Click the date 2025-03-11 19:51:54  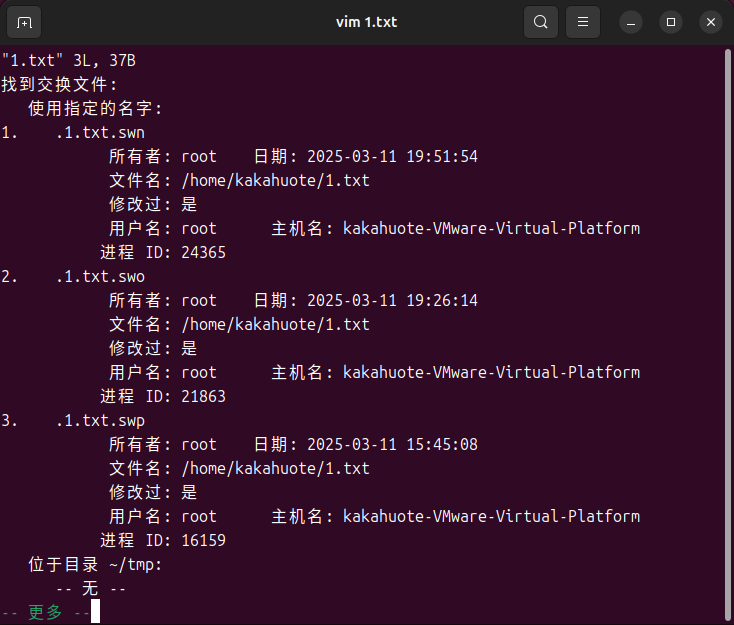[x=392, y=157]
